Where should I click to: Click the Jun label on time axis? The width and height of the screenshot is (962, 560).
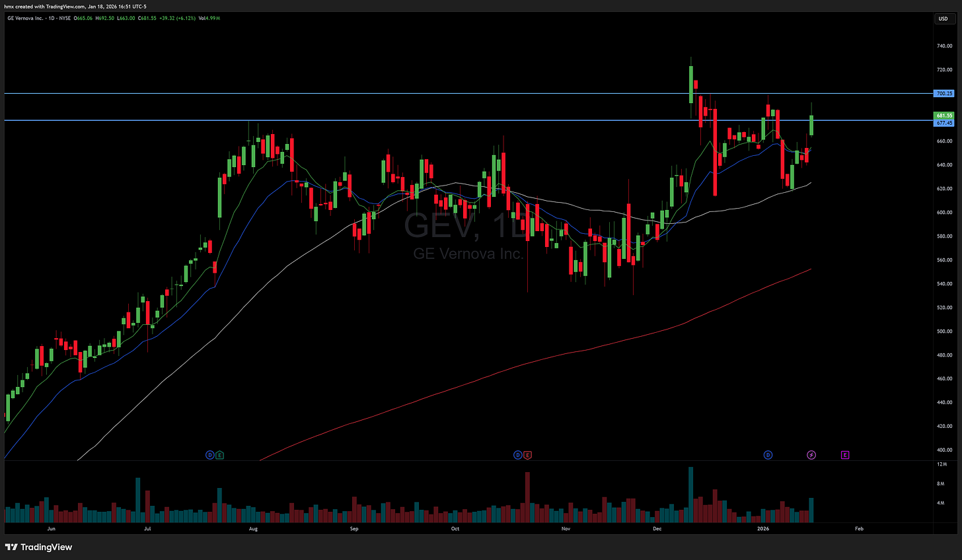point(51,529)
